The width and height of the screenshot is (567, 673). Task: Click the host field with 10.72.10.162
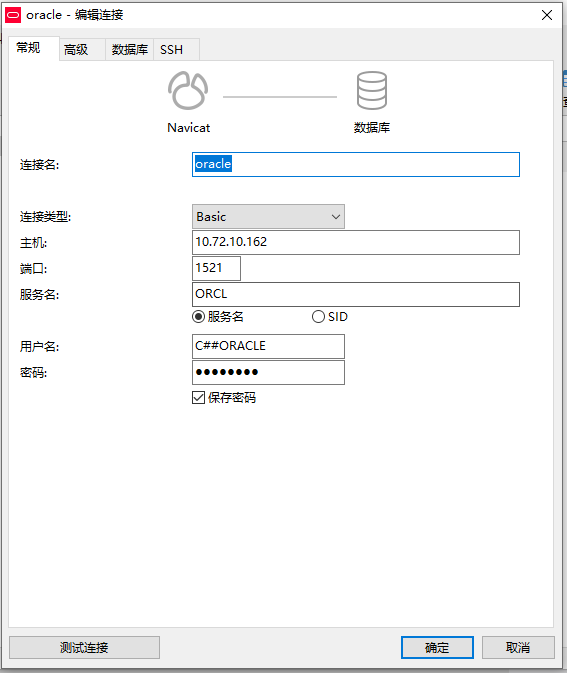356,243
